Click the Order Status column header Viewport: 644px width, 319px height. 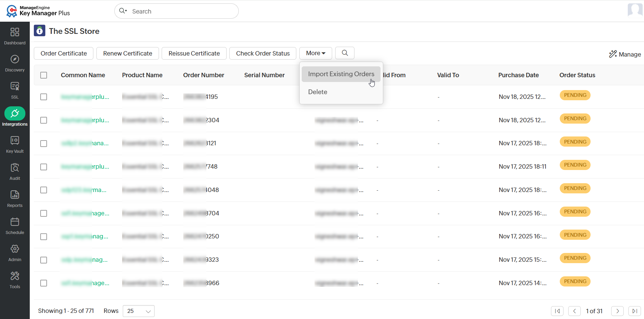pos(577,75)
